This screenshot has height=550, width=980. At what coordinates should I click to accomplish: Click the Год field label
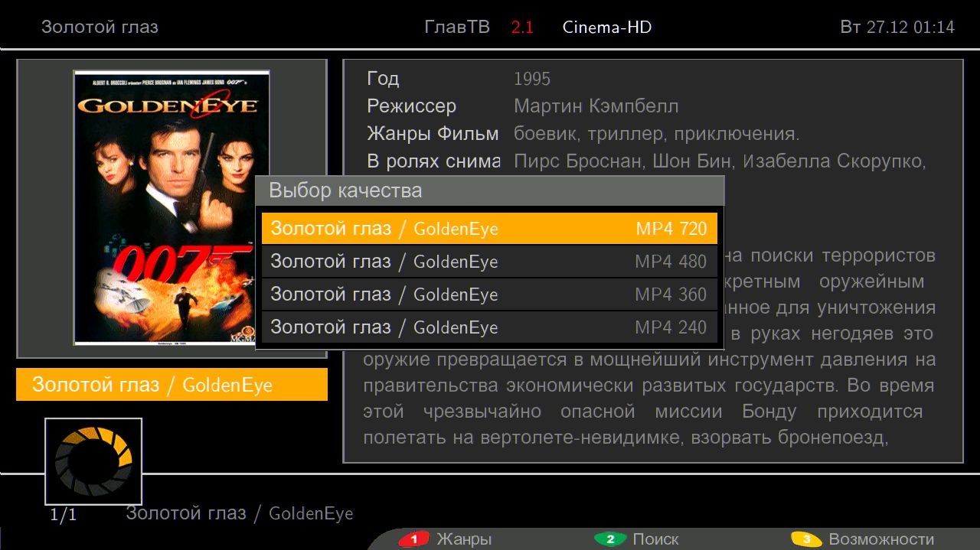pyautogui.click(x=383, y=79)
